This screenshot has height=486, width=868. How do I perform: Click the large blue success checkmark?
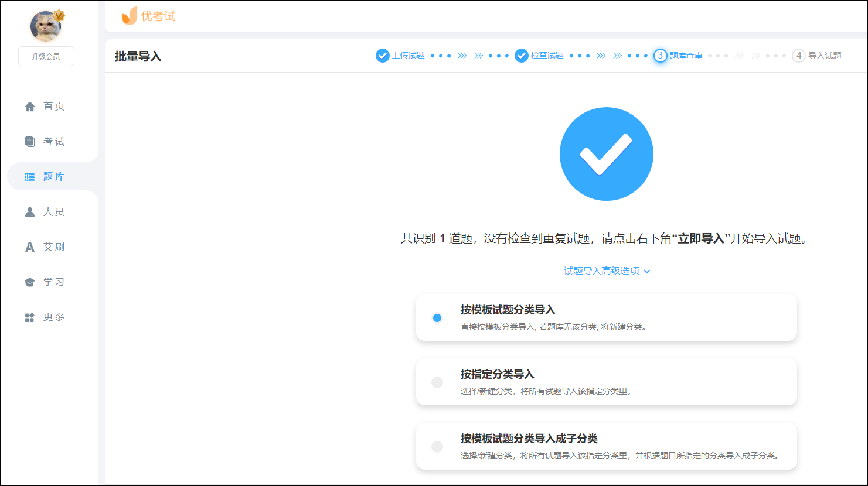click(x=607, y=154)
